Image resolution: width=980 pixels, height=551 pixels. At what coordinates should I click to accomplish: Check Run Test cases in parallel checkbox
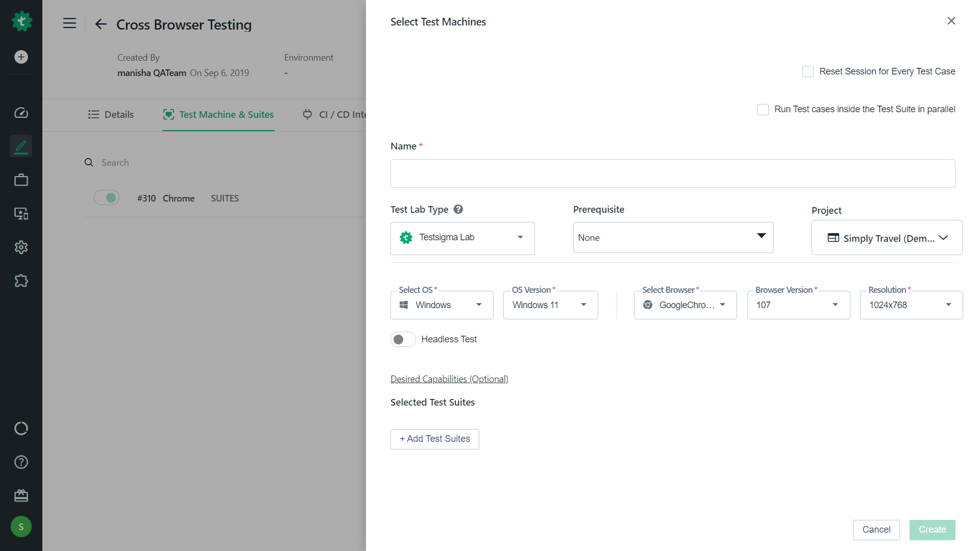763,110
